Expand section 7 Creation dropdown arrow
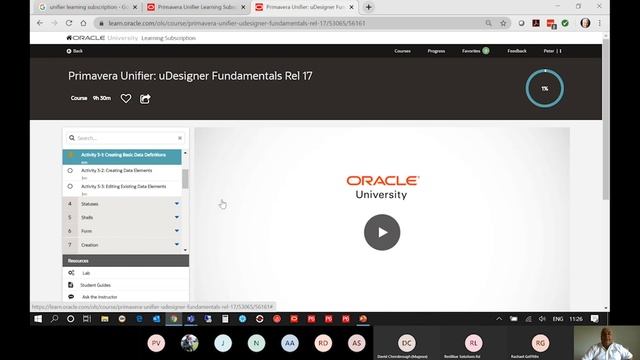640x360 pixels. 177,244
